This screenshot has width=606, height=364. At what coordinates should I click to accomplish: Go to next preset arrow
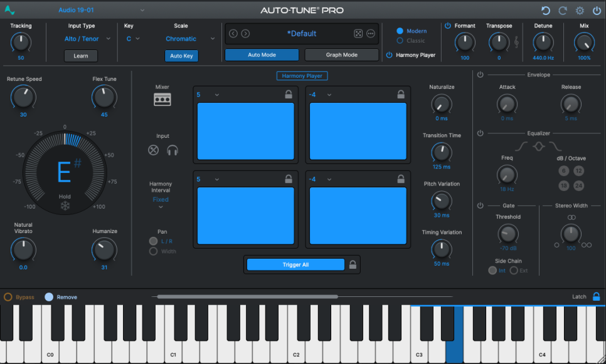[245, 34]
